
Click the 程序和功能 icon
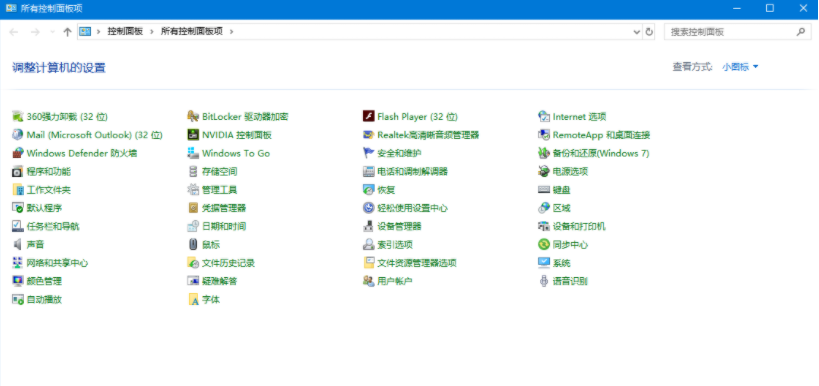pos(18,171)
